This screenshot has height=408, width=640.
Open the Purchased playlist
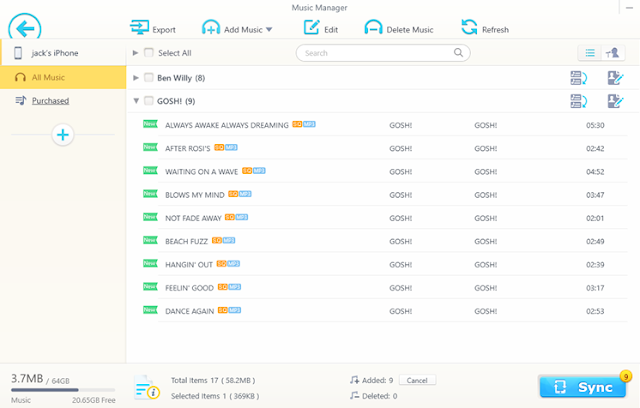click(50, 101)
